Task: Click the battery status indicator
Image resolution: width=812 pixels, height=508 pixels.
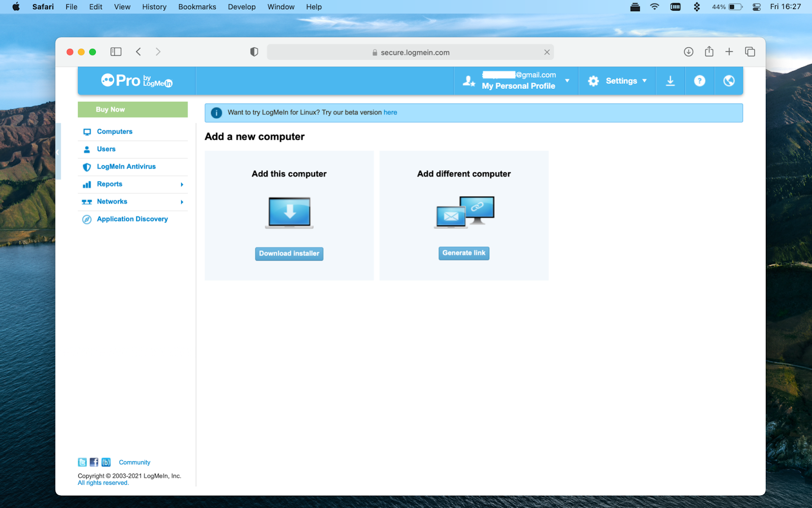Action: click(x=727, y=7)
